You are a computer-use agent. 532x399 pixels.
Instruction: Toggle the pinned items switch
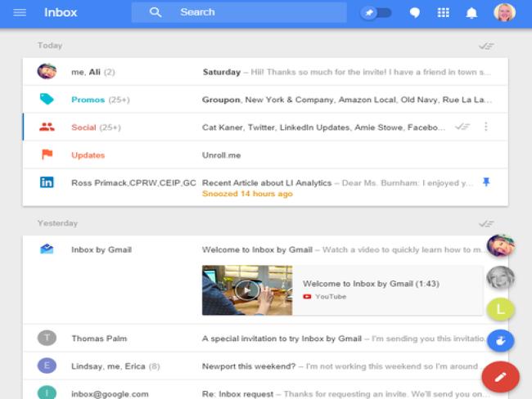pyautogui.click(x=376, y=13)
